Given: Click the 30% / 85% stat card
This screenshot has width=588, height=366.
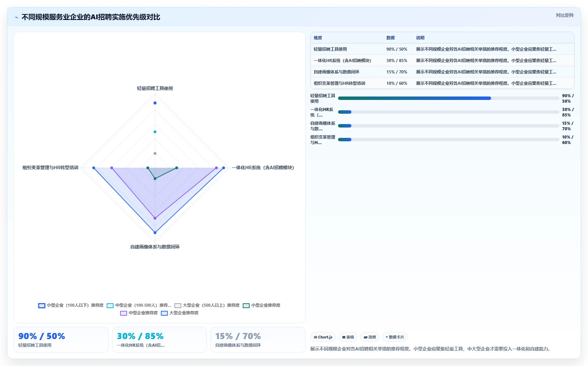Looking at the screenshot, I should tap(159, 340).
